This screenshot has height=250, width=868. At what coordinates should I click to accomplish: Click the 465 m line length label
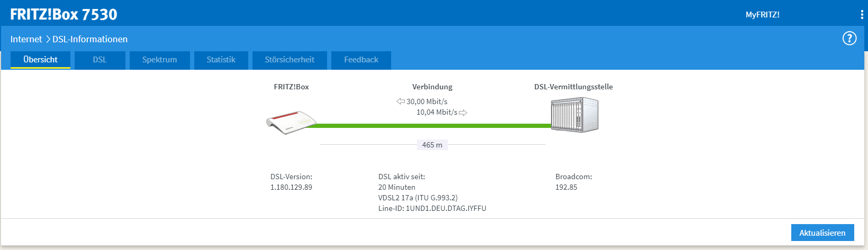[432, 145]
